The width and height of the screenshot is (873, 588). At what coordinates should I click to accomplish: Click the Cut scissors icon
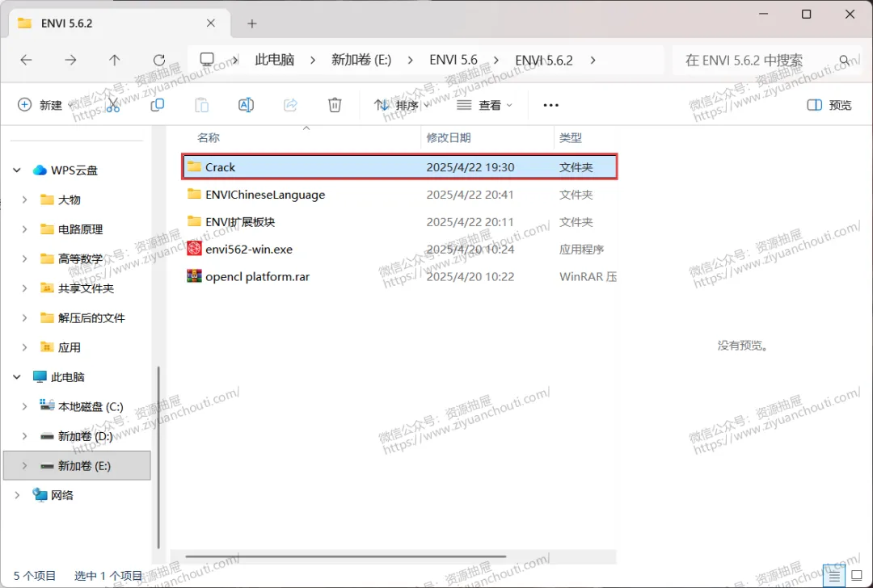[x=113, y=105]
